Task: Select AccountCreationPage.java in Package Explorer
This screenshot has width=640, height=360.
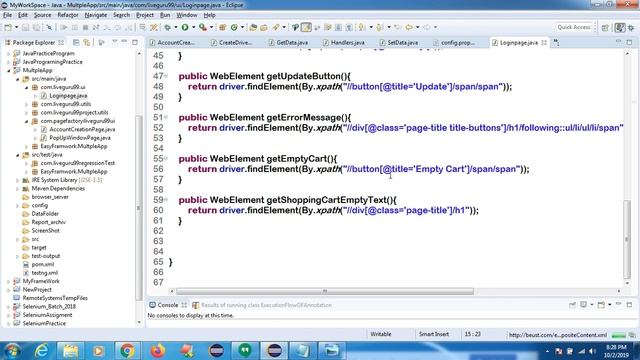Action: [x=82, y=129]
